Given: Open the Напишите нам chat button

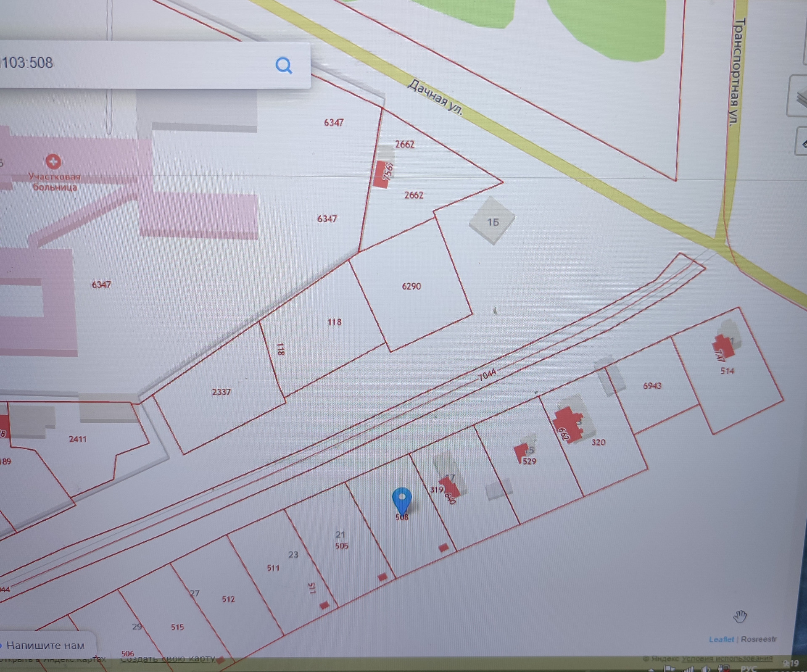Looking at the screenshot, I should pos(45,645).
